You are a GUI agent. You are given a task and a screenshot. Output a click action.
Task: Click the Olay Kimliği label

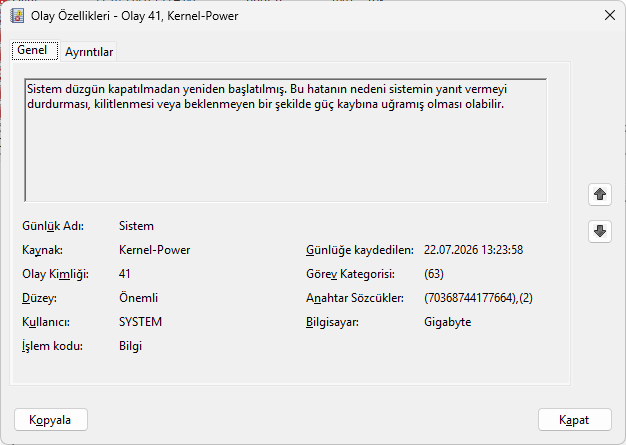55,274
